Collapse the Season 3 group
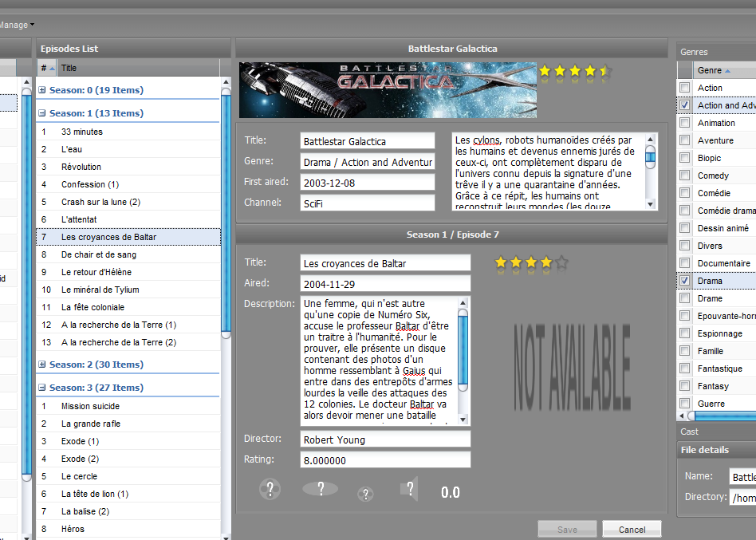This screenshot has width=756, height=540. click(x=42, y=388)
